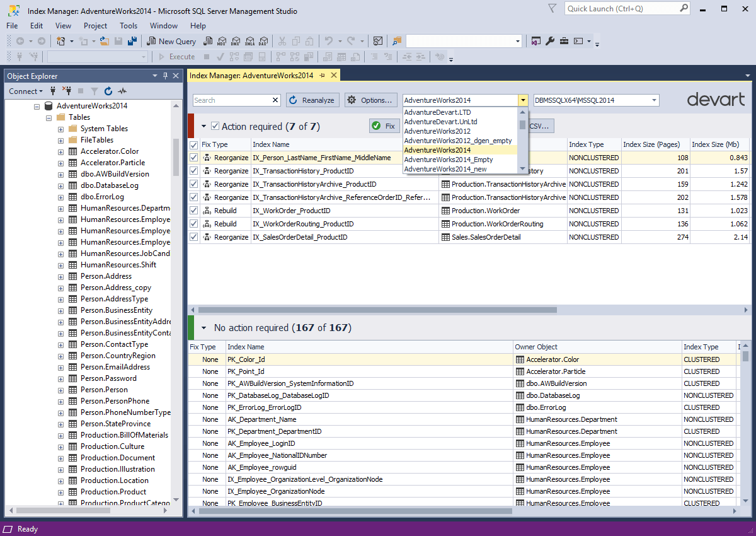Open Activity Monitor from Object Explorer toolbar
The image size is (756, 536).
tap(123, 91)
